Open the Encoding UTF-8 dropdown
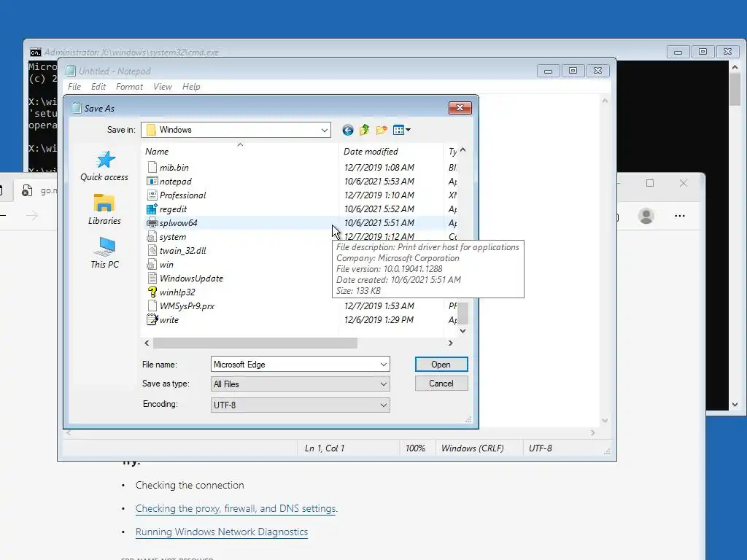This screenshot has height=560, width=747. pos(300,405)
